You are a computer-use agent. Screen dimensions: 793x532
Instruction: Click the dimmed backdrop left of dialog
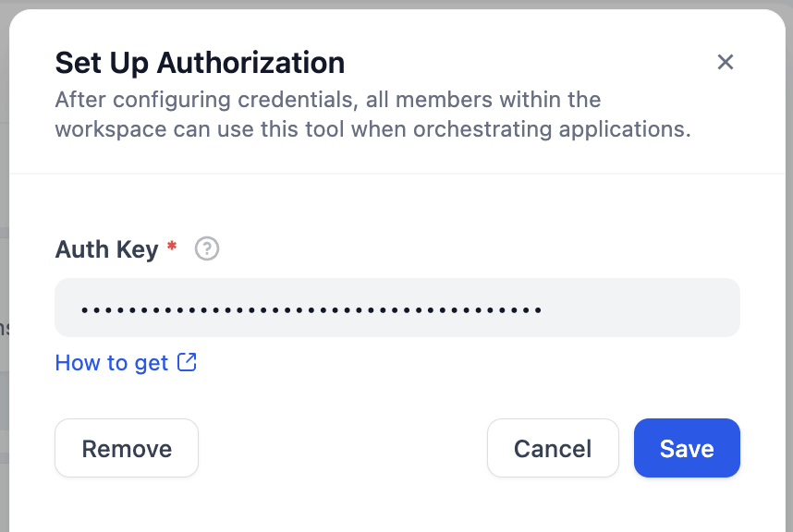click(x=4, y=277)
